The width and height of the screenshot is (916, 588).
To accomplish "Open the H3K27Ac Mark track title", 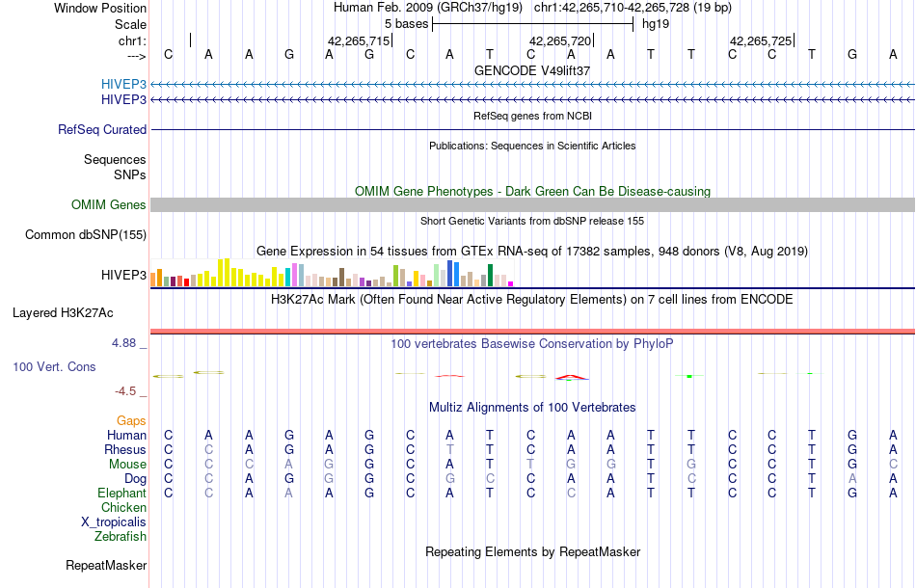I will [532, 300].
